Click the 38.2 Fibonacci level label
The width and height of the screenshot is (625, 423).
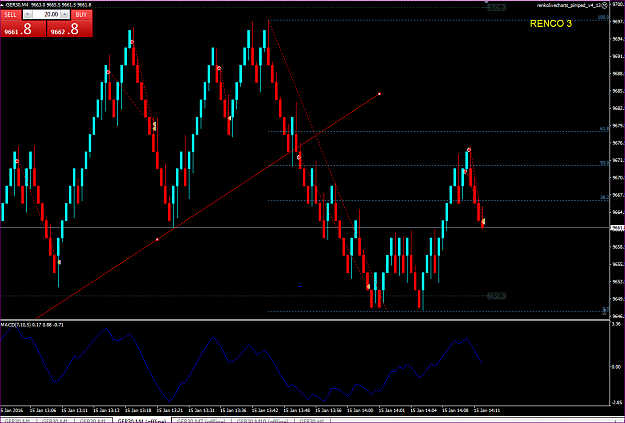604,197
